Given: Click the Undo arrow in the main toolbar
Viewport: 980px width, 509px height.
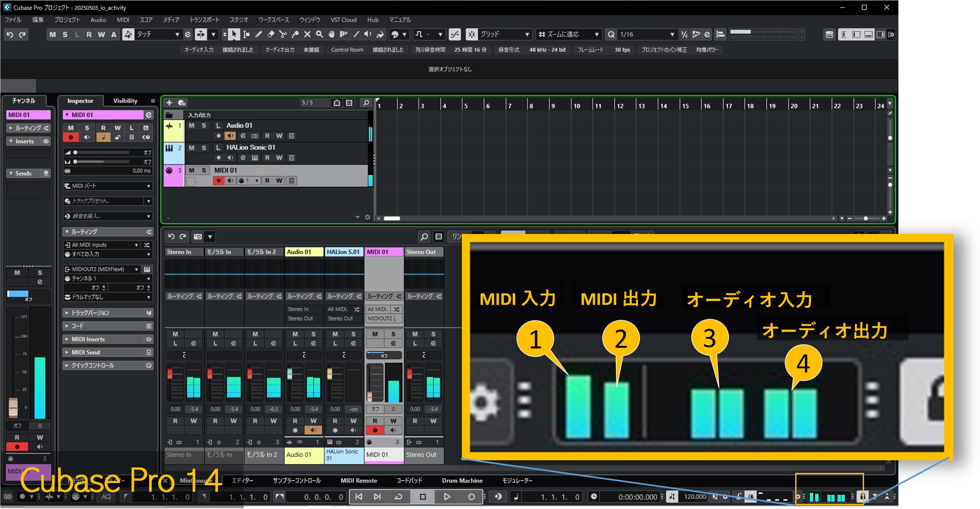Looking at the screenshot, I should pyautogui.click(x=10, y=35).
